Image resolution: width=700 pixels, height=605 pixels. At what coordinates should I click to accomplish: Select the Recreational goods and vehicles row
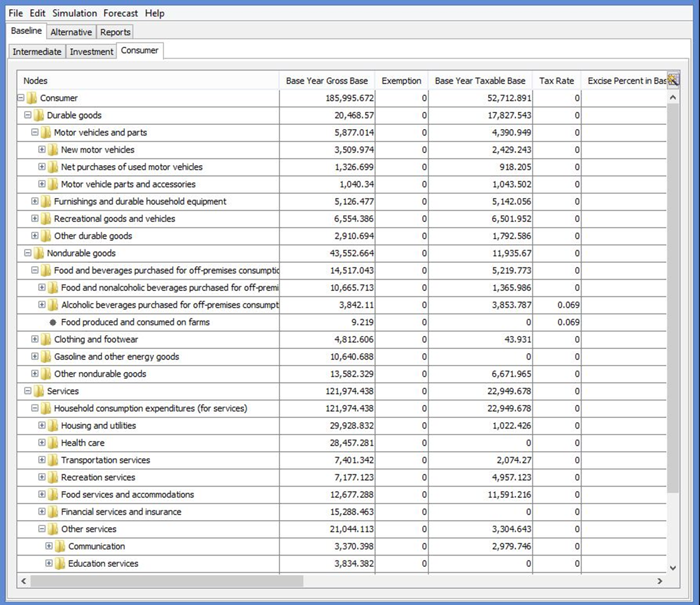(341, 218)
